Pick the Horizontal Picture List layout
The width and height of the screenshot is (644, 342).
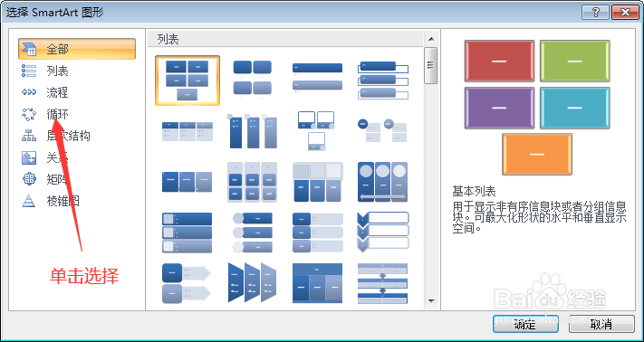pyautogui.click(x=317, y=182)
